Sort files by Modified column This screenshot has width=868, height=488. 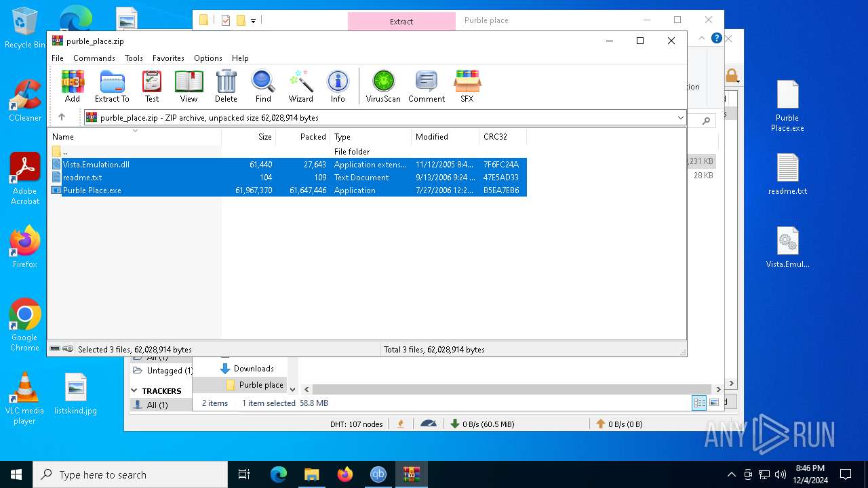pyautogui.click(x=445, y=137)
